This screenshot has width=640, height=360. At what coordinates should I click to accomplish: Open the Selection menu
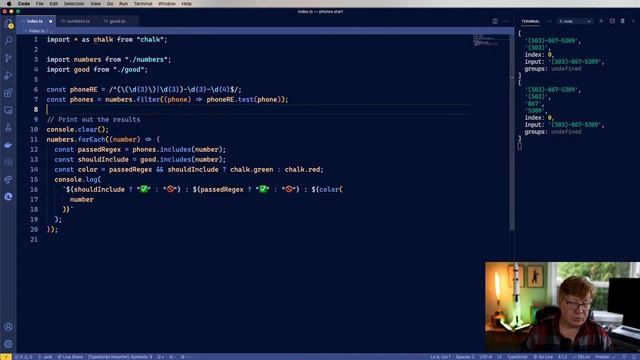pyautogui.click(x=74, y=4)
